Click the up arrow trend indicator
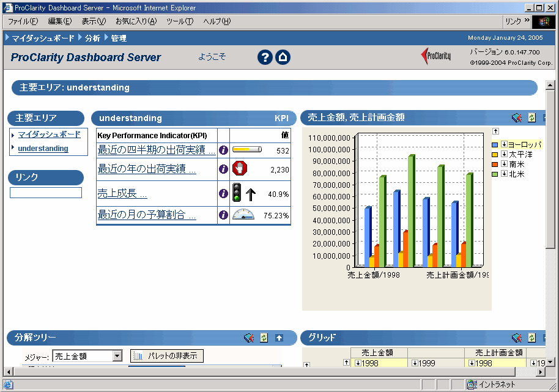 point(251,194)
